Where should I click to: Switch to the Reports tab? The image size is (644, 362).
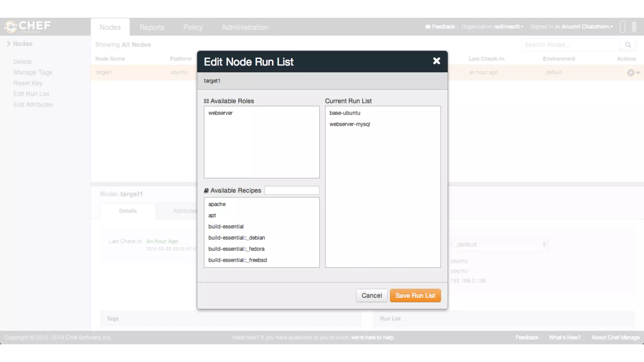[152, 27]
